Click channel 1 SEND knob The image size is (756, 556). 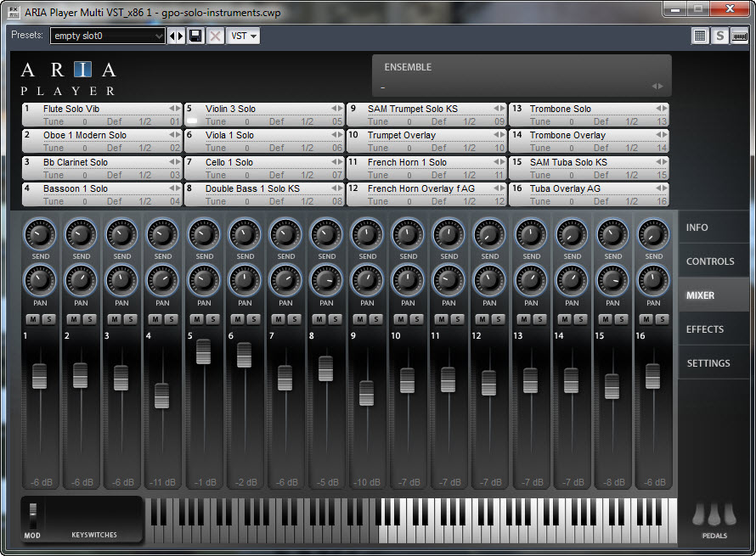coord(40,234)
